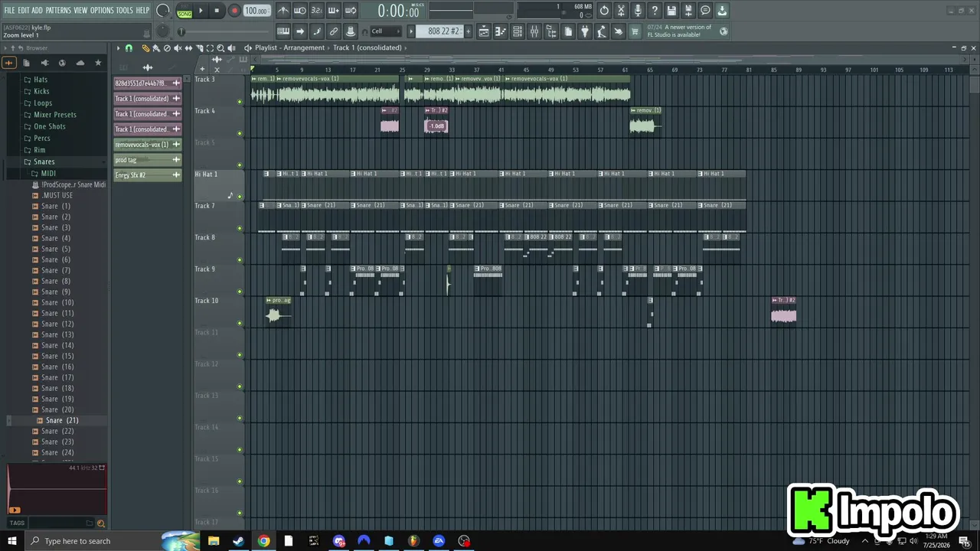Open the content library shopping cart icon
The height and width of the screenshot is (551, 980).
(635, 31)
